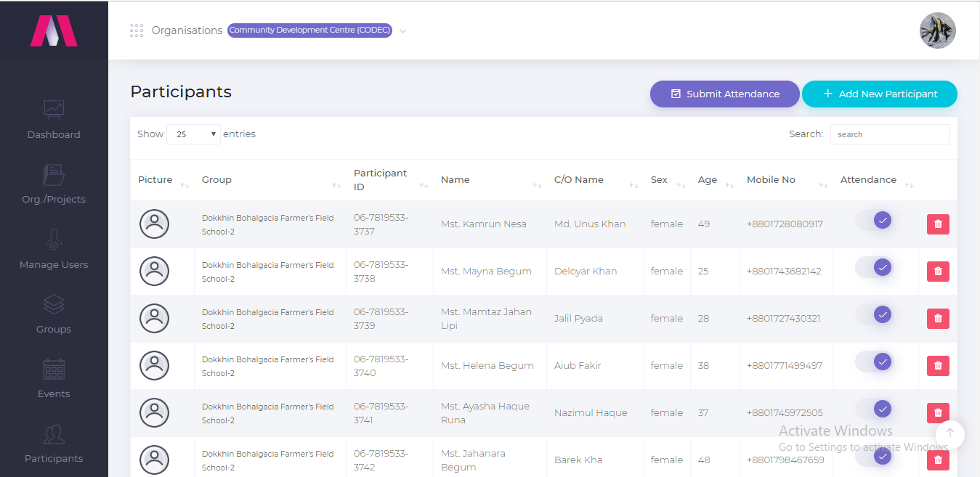Toggle attendance for Mst. Ayasha Haque Runa
Viewport: 980px width, 477px height.
pyautogui.click(x=874, y=409)
